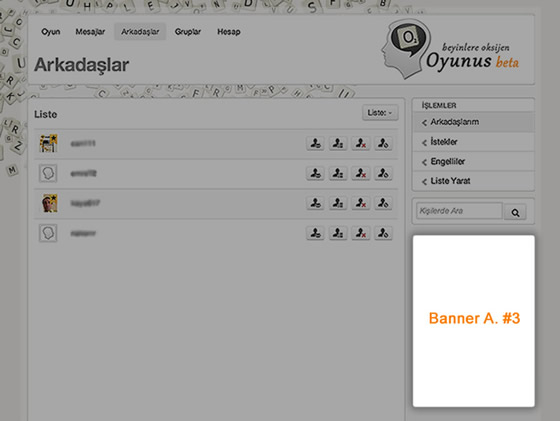Click the magnifier search button
Screen dimensions: 560x421
515,212
